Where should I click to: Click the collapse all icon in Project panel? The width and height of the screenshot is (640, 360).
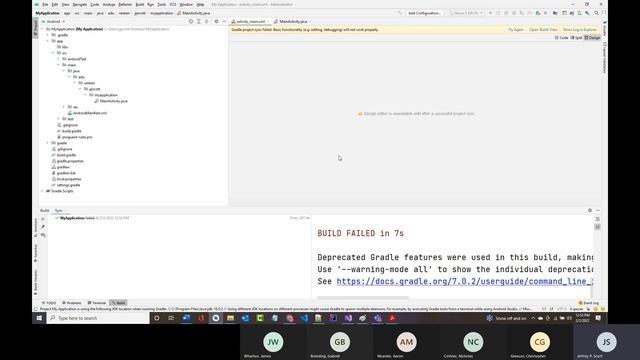(207, 21)
